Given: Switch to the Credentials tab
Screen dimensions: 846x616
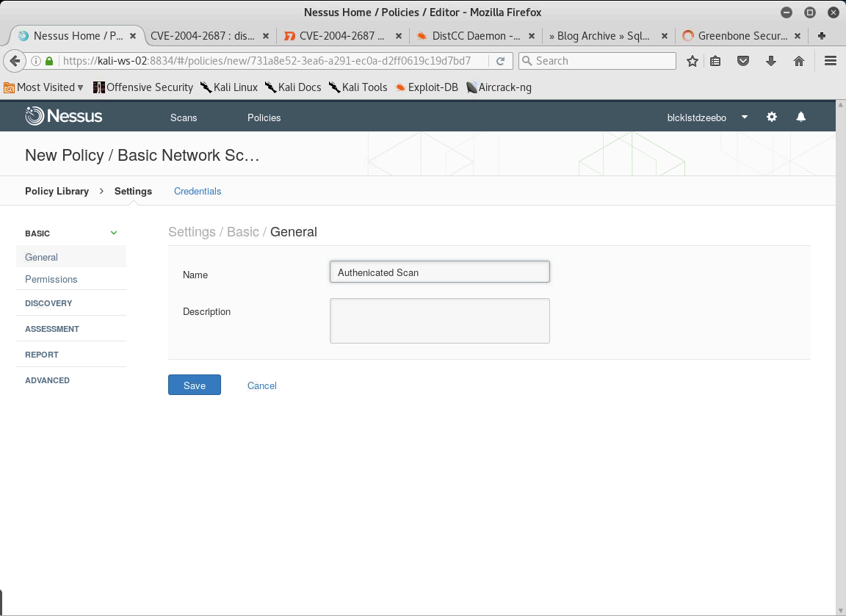Looking at the screenshot, I should (x=198, y=191).
